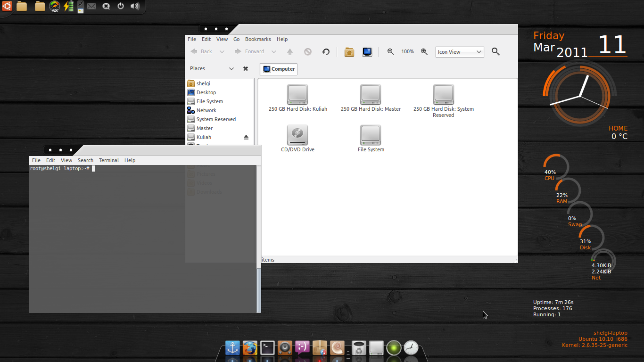Zoom out with the minus magnifier

coord(390,52)
